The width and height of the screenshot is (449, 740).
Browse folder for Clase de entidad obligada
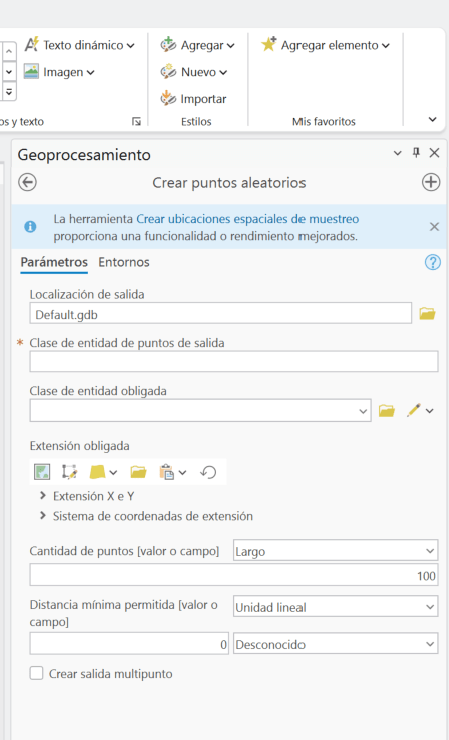(x=387, y=411)
